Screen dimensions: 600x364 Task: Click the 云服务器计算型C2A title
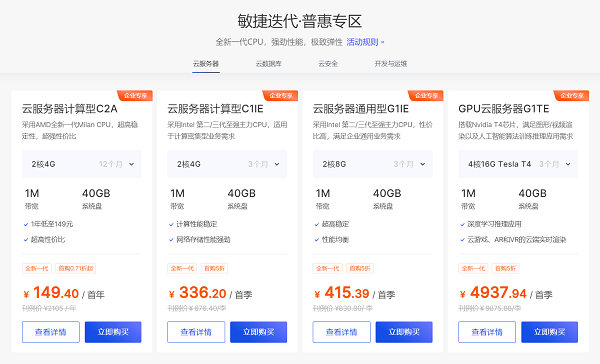pyautogui.click(x=70, y=109)
